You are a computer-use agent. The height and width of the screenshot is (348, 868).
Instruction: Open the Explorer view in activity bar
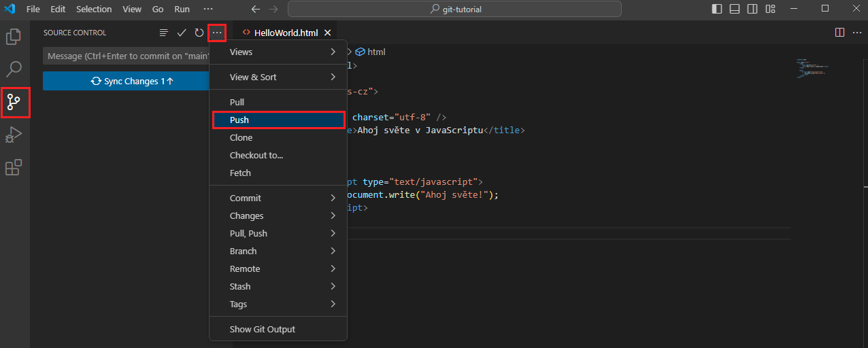[x=14, y=36]
